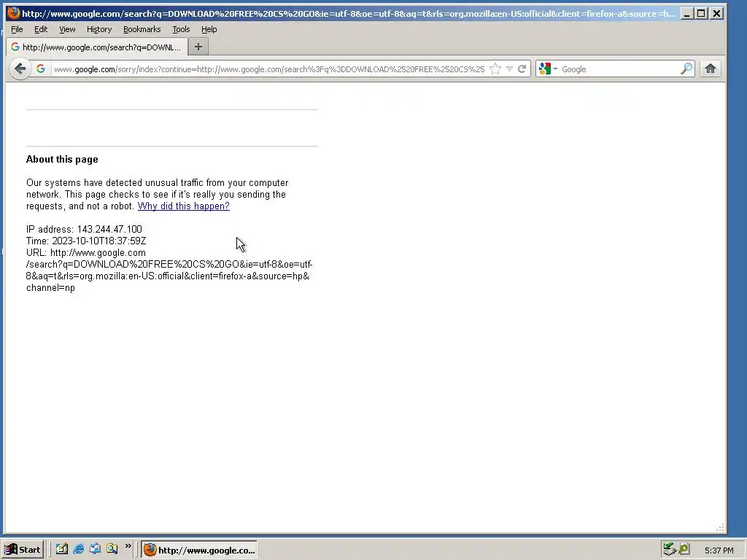Viewport: 747px width, 560px height.
Task: Follow the 'Why did this happen?' link
Action: [x=183, y=206]
